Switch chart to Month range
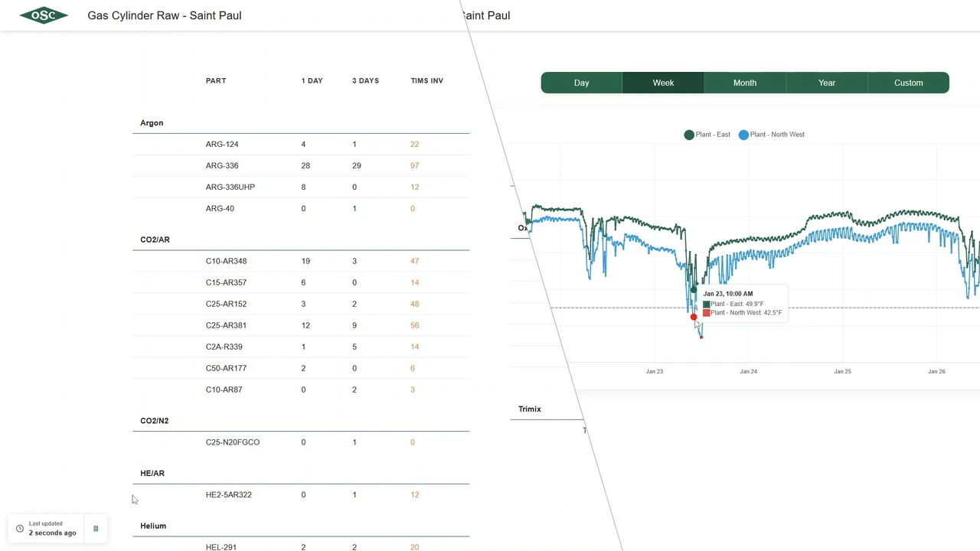 (x=745, y=83)
